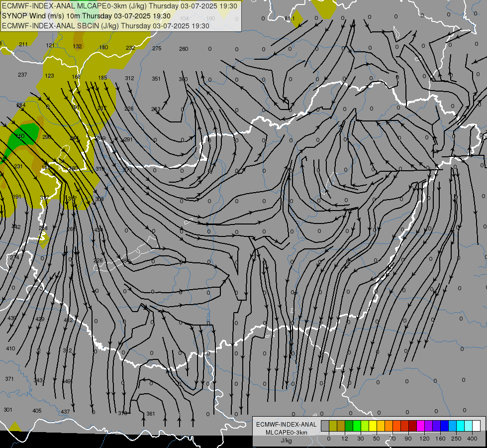The image size is (487, 448).
Task: Click the map value 132 in the olive area
Action: pos(77,46)
